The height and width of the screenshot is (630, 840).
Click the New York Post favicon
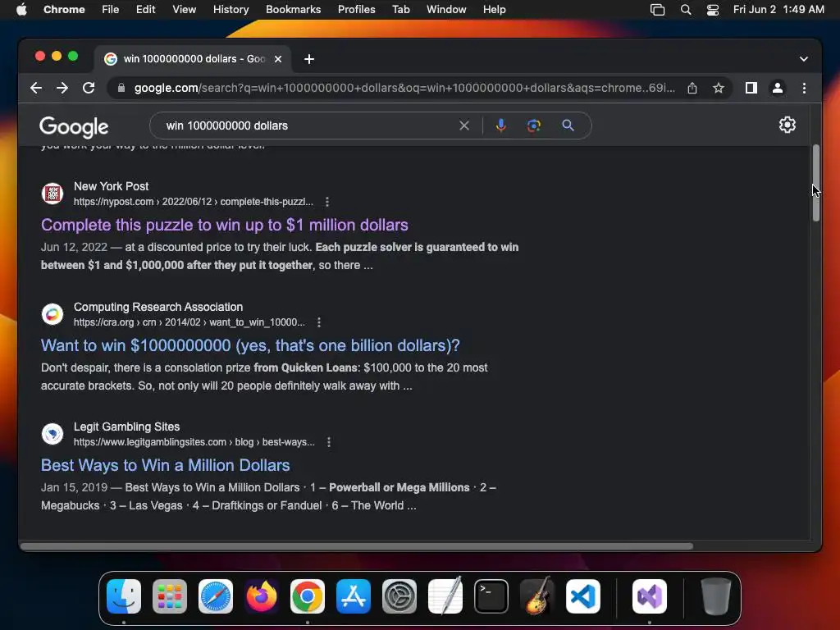coord(52,194)
